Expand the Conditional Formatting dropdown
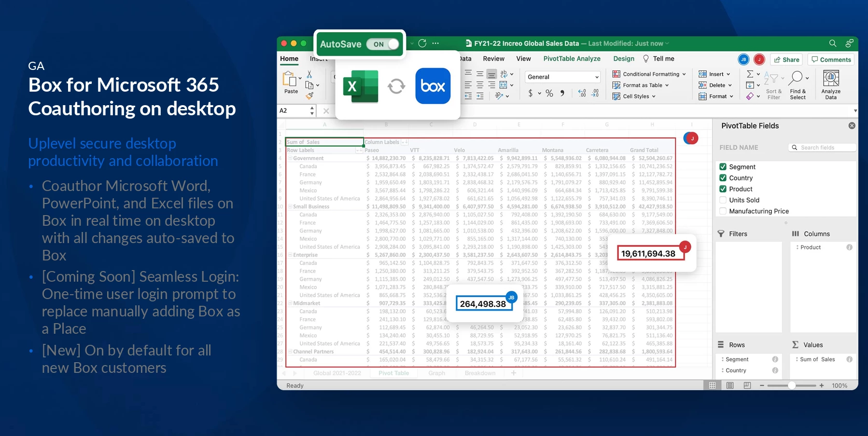 click(684, 74)
